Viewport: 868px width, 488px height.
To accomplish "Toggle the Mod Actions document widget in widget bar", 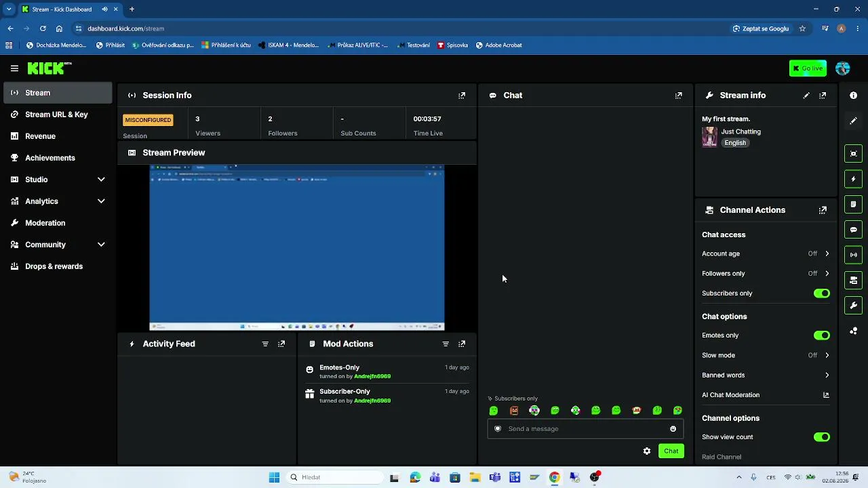I will pyautogui.click(x=853, y=204).
